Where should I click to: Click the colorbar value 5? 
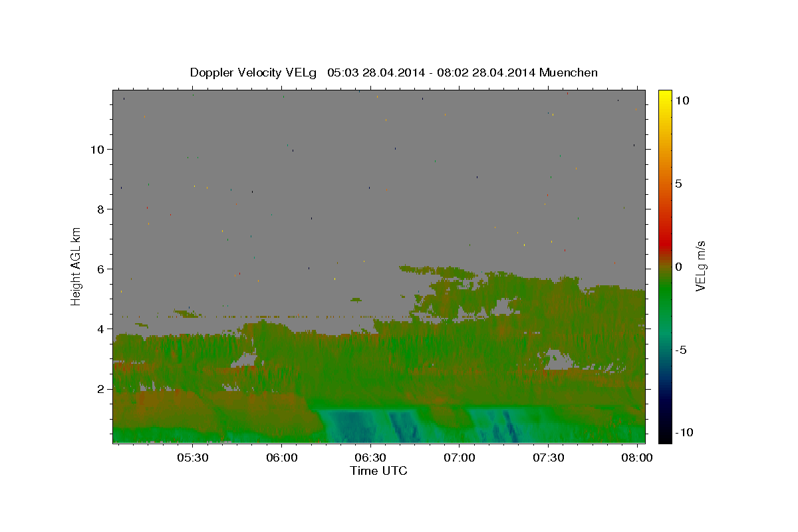(x=678, y=184)
